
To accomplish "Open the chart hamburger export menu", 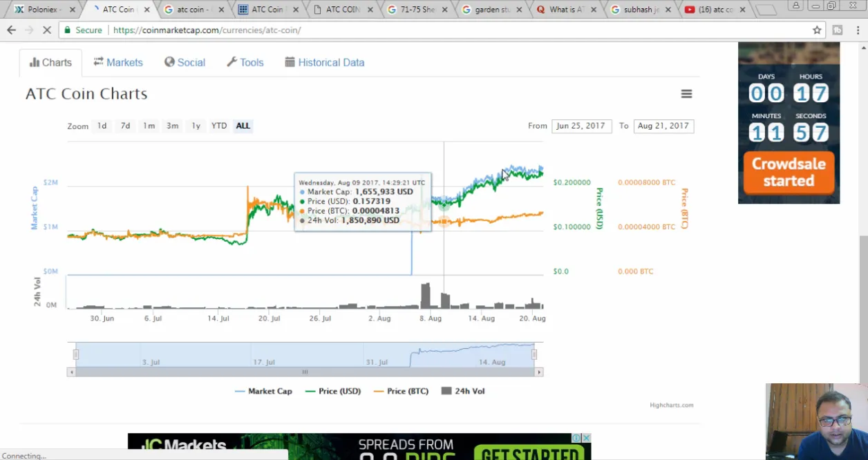I will tap(686, 94).
